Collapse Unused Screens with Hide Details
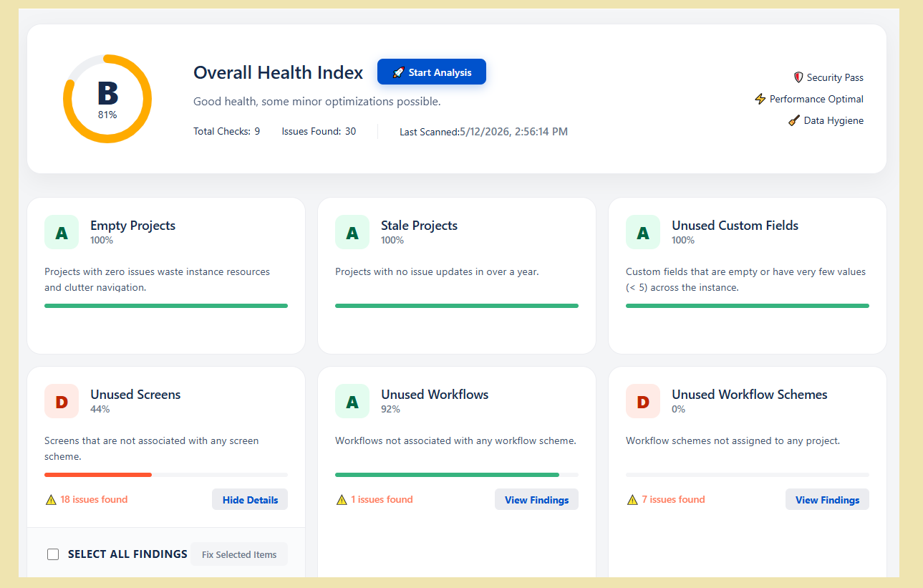The height and width of the screenshot is (588, 923). point(250,499)
